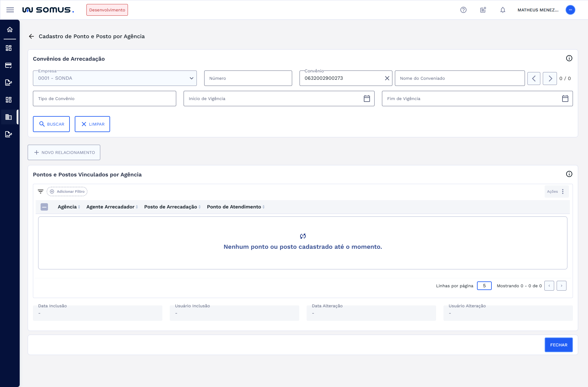
Task: Toggle the select-all checkbox in table header
Action: [44, 207]
